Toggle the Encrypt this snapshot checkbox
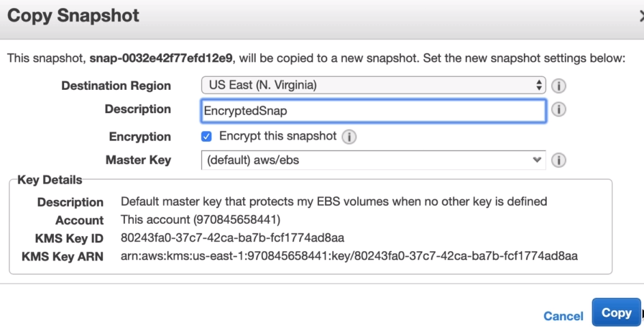The height and width of the screenshot is (331, 644). point(207,136)
